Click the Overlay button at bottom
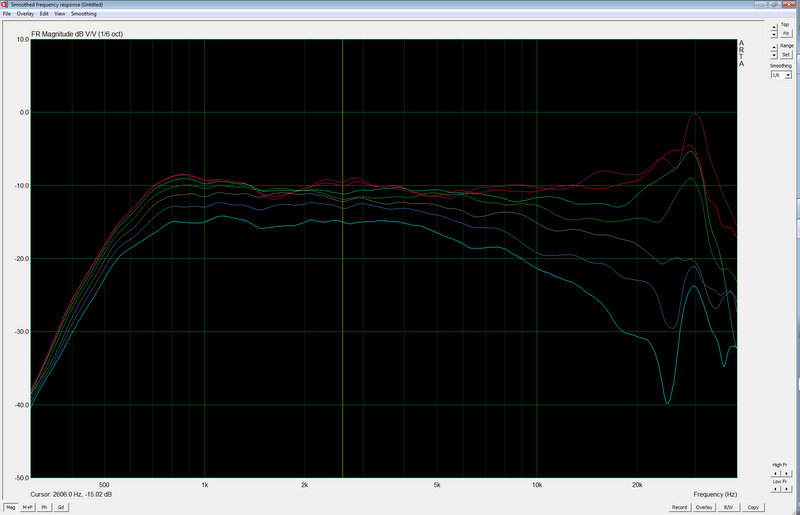Viewport: 800px width, 515px height. coord(704,507)
